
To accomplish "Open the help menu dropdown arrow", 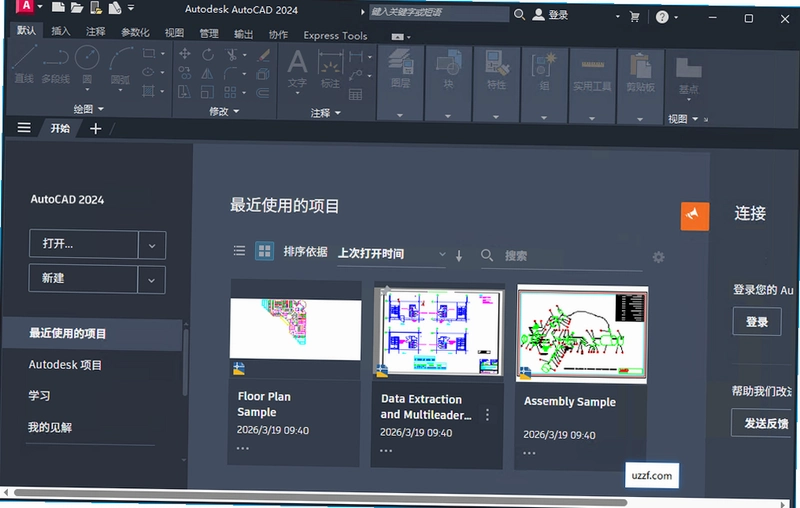I will pos(676,18).
